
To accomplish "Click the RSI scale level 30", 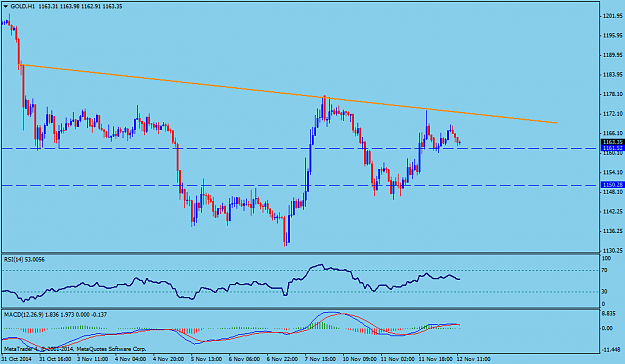I will 605,292.
